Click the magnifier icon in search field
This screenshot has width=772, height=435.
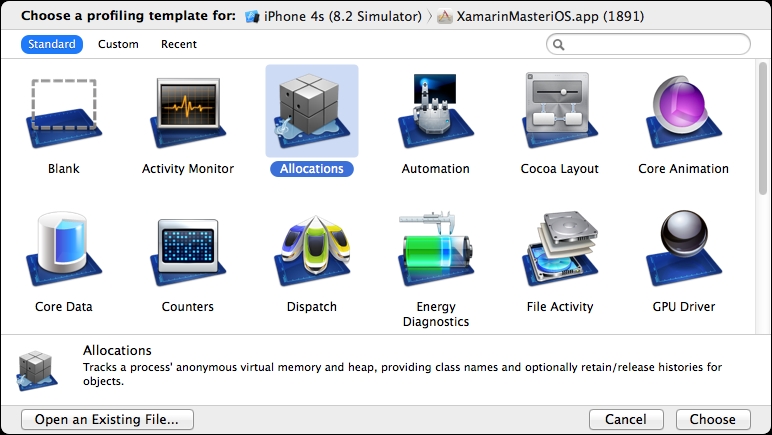click(x=558, y=45)
